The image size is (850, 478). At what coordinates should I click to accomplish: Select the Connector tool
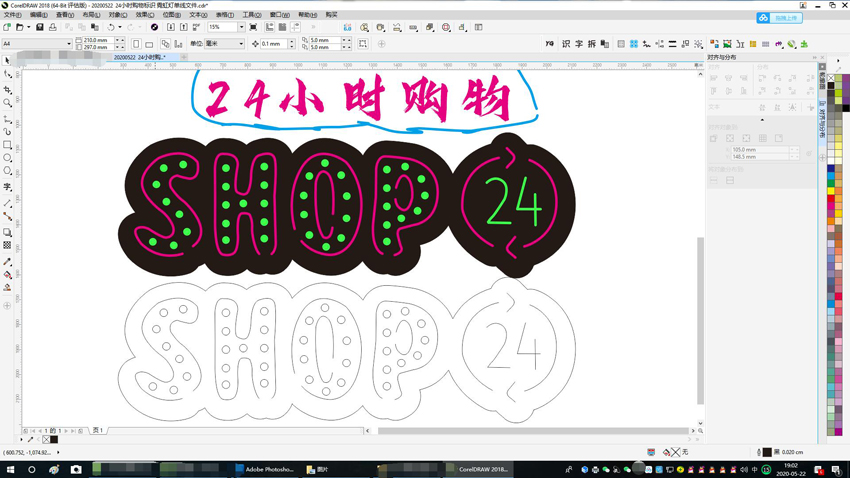point(7,216)
